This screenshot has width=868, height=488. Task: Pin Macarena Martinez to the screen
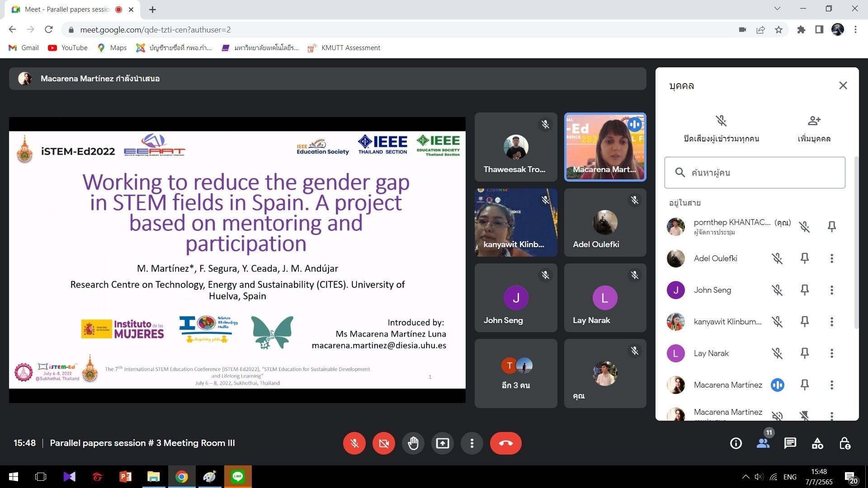805,385
